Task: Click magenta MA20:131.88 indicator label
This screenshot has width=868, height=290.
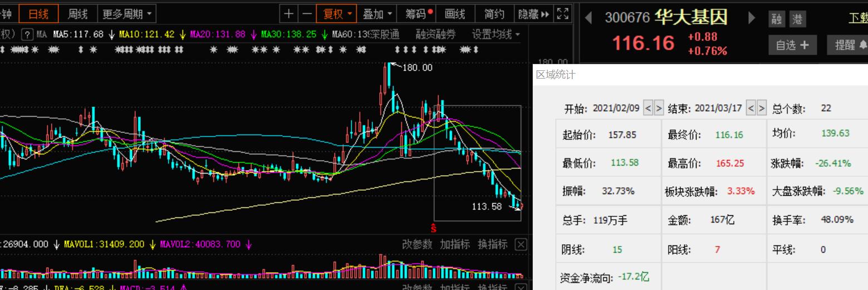Action: tap(218, 35)
